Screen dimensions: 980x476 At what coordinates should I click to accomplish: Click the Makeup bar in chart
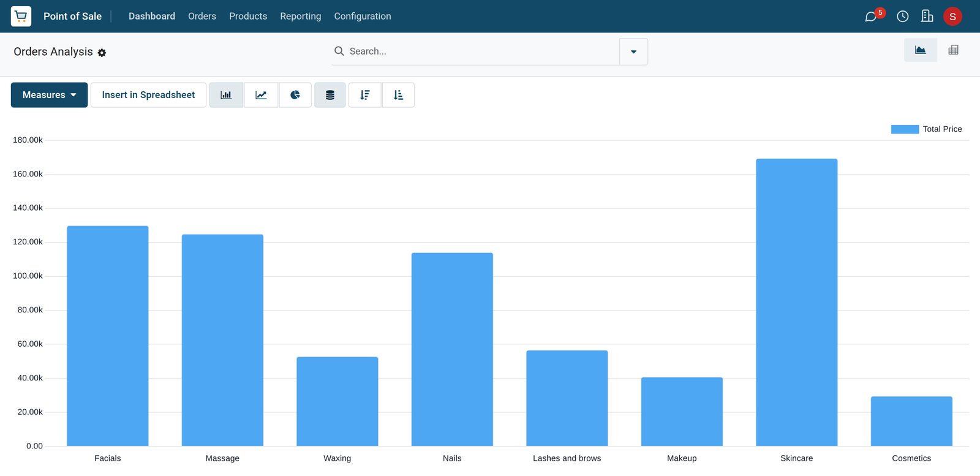pos(682,412)
